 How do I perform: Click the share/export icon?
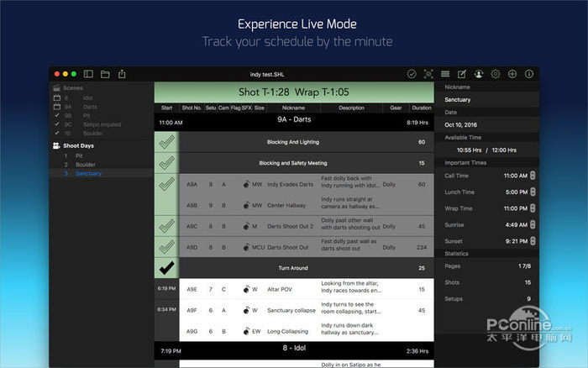122,74
